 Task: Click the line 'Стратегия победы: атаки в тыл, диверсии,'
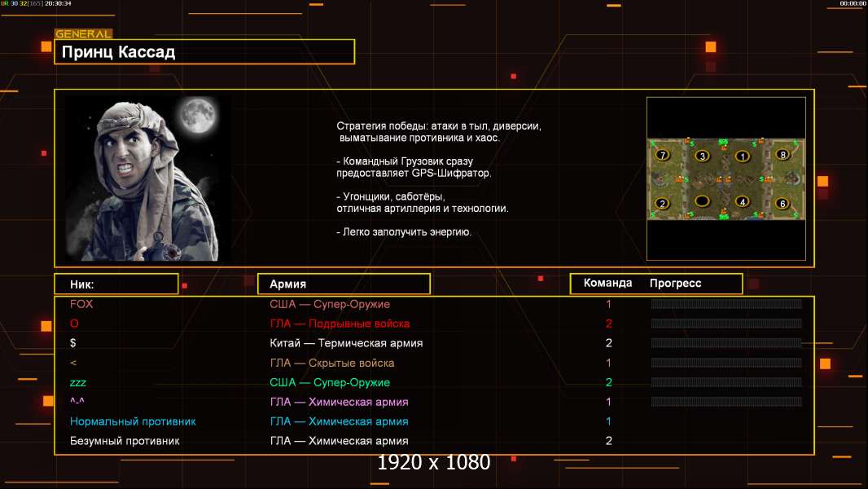(439, 126)
